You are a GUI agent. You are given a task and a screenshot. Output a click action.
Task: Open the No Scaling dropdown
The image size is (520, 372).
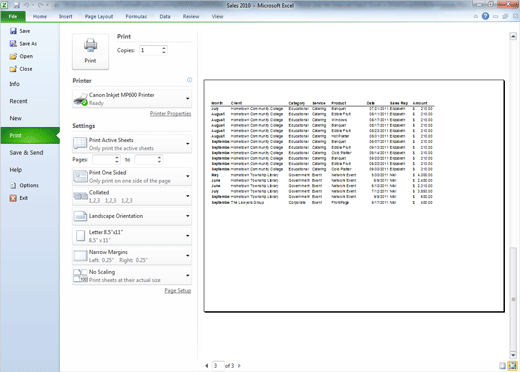[x=132, y=276]
